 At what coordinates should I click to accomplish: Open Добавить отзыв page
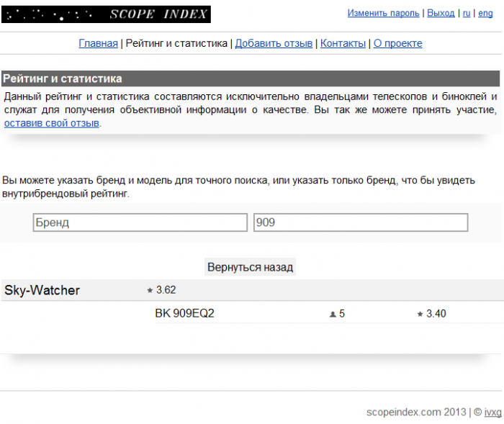(x=274, y=43)
